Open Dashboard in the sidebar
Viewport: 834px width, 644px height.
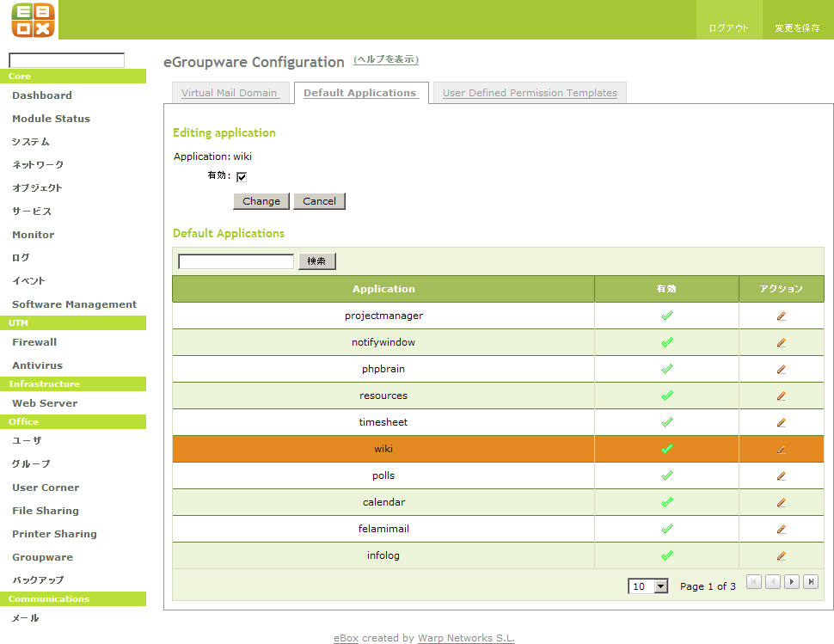[x=42, y=95]
